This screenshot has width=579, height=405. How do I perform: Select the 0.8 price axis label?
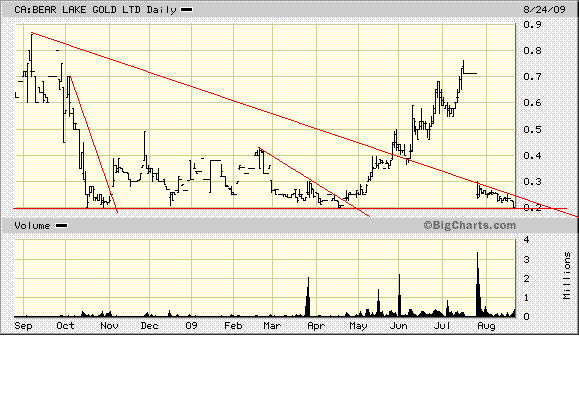pos(532,51)
